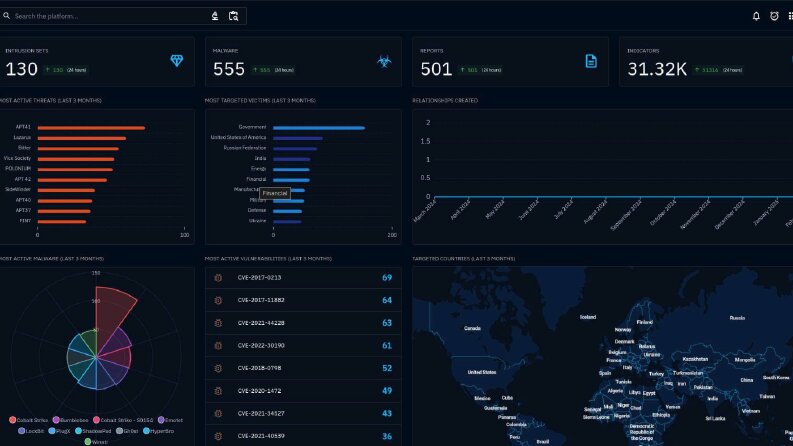Open CVE-2021-44228 vulnerability row
Screen dimensions: 793x446
303,323
